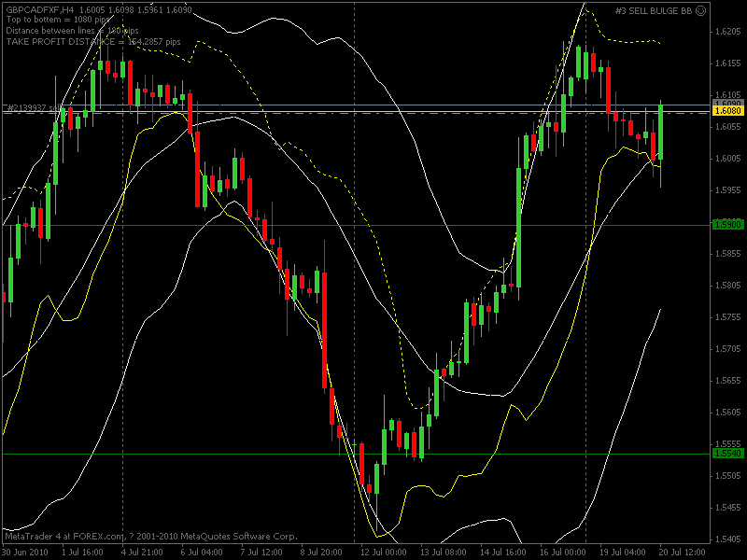Click the '#3 SELL BULGE BB' expert label

[653, 10]
